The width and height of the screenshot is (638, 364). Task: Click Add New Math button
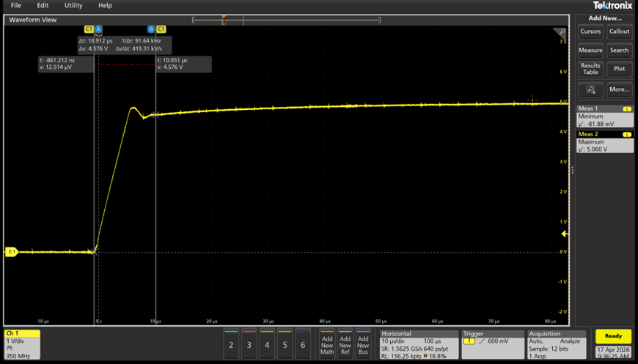click(327, 344)
